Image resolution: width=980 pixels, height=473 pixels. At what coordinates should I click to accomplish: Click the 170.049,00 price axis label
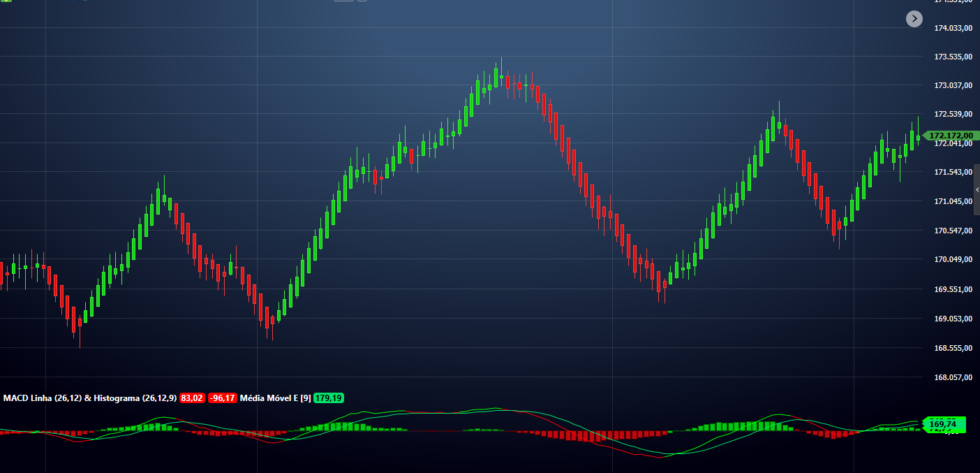point(953,259)
